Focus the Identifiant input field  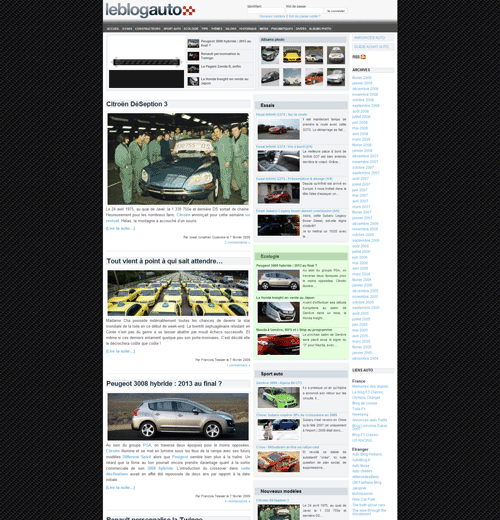click(x=266, y=11)
